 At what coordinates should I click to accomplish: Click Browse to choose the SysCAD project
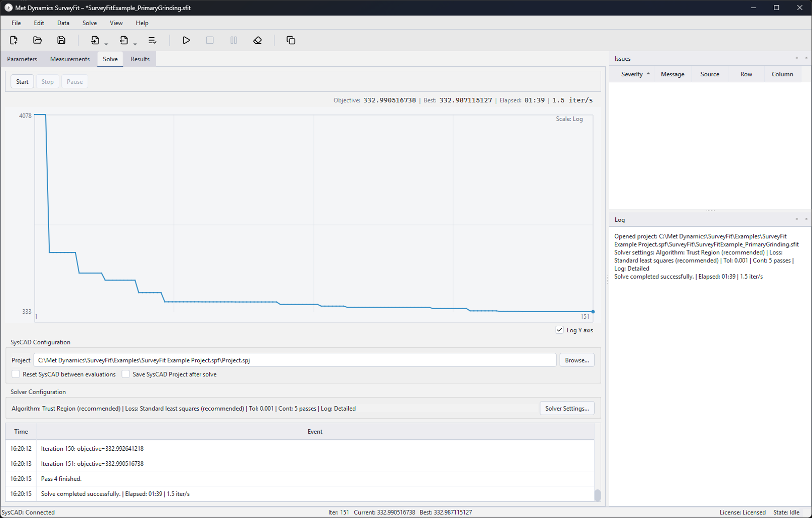(577, 360)
